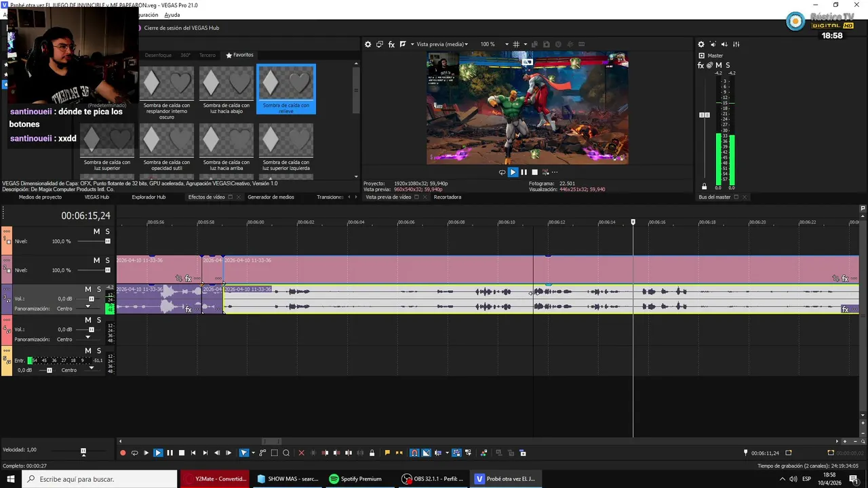
Task: Click Pause button under video preview
Action: tap(524, 172)
